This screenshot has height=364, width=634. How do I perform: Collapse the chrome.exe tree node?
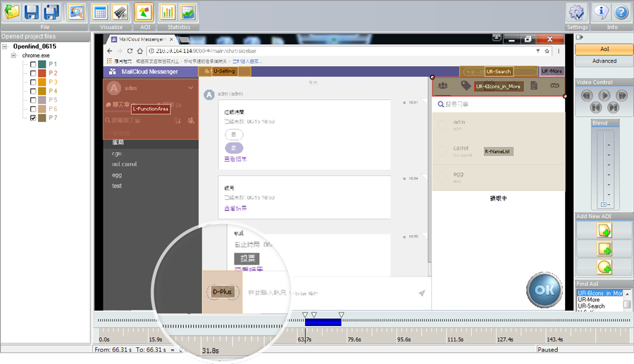tap(14, 55)
